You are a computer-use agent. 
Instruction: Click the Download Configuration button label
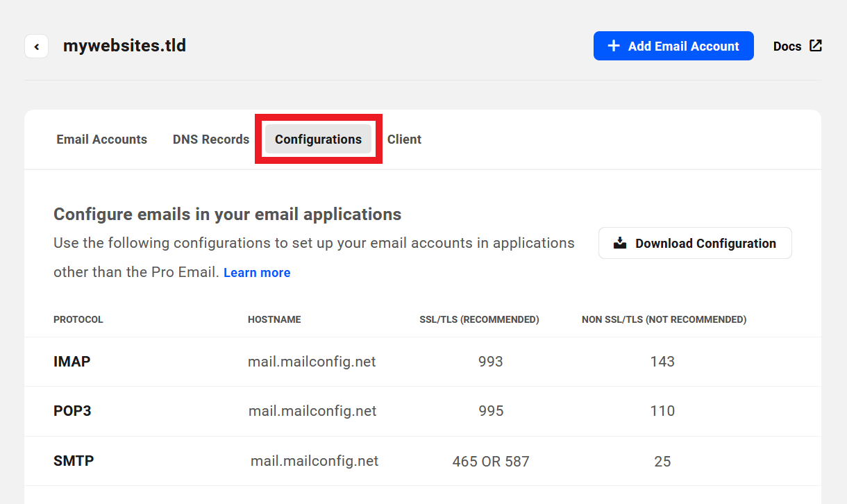pos(705,244)
